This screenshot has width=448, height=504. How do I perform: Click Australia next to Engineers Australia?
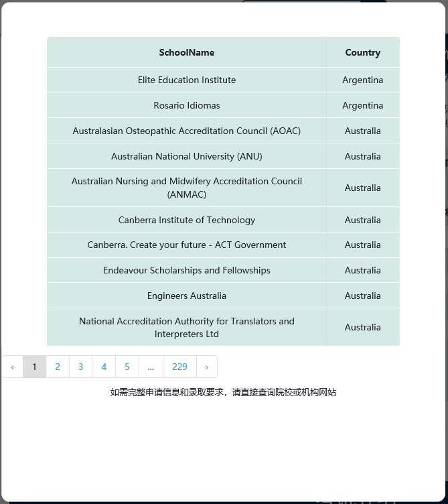click(363, 296)
